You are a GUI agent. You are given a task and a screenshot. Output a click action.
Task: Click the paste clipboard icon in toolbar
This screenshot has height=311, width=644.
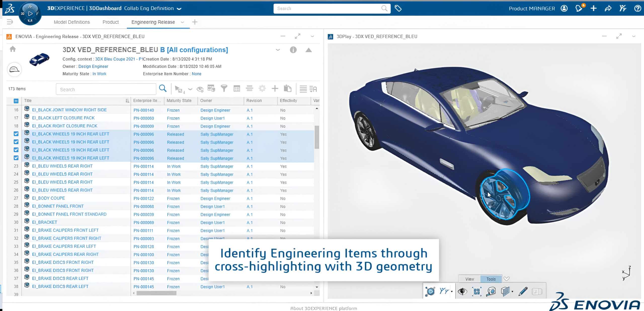[x=287, y=88]
